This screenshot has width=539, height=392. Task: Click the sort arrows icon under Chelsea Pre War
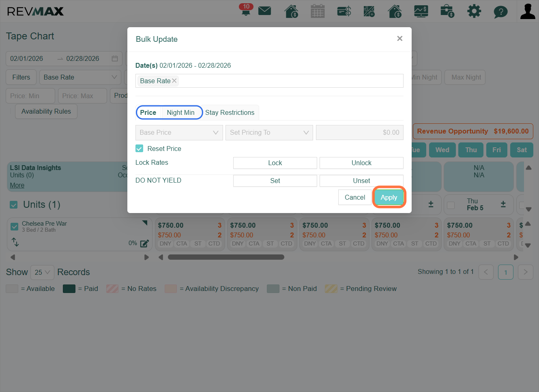tap(15, 242)
